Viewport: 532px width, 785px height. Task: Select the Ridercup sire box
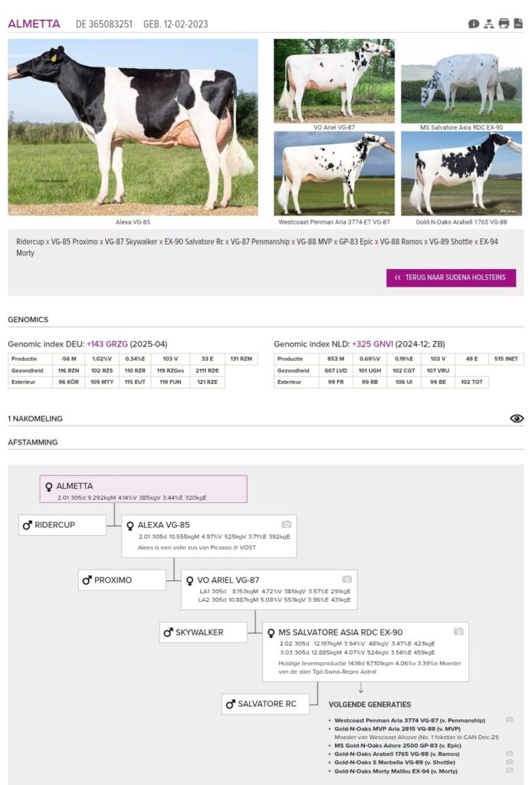click(x=63, y=525)
